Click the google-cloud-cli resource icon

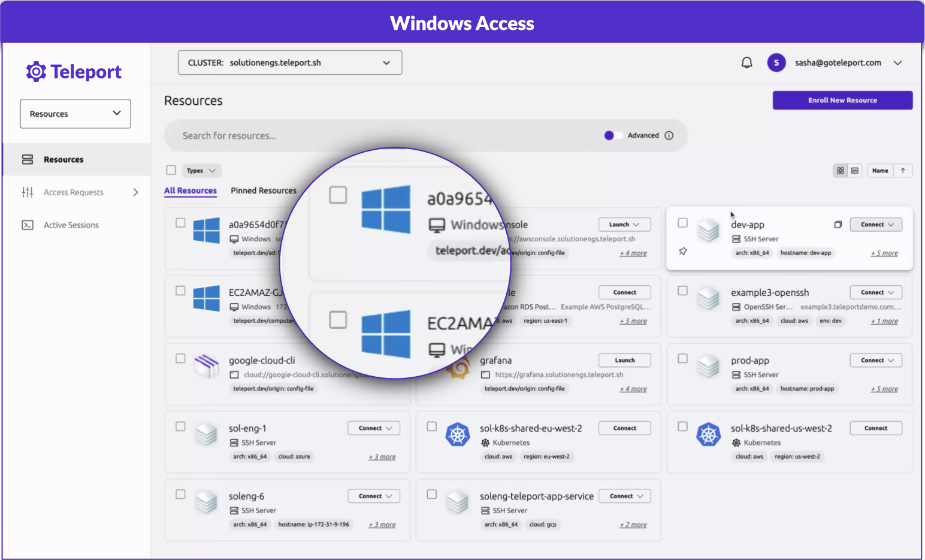pos(207,365)
